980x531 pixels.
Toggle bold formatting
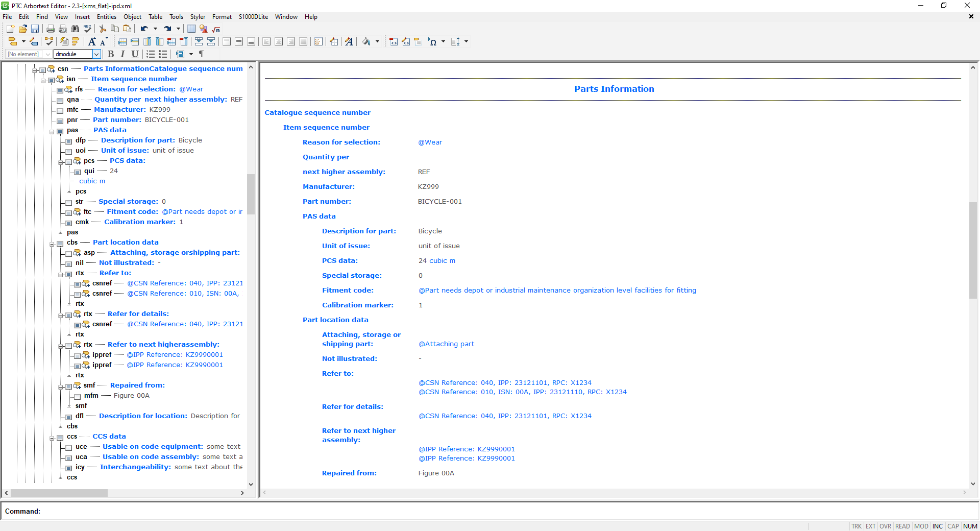point(111,54)
